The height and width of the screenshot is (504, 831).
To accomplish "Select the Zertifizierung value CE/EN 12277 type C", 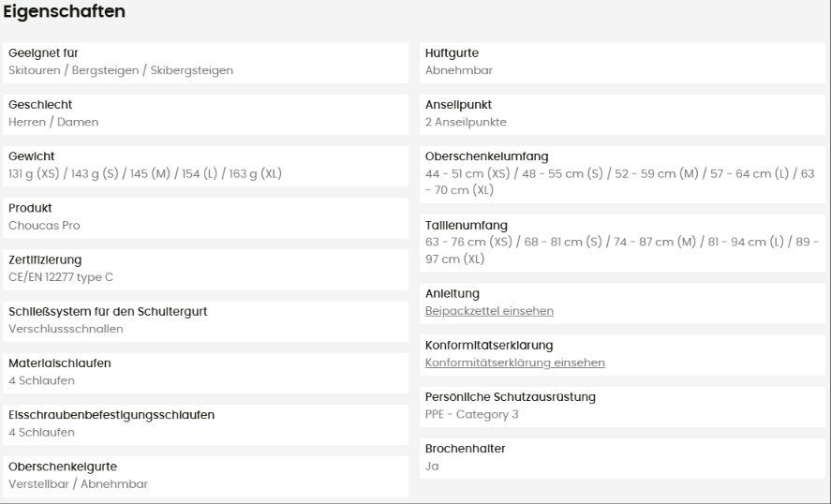I will 61,277.
